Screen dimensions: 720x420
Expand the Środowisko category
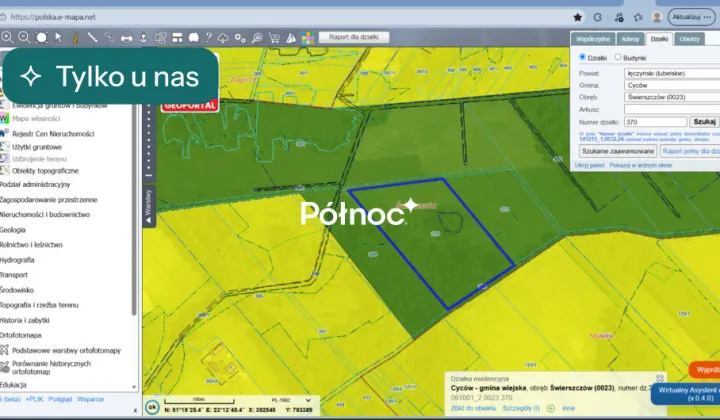click(x=17, y=290)
